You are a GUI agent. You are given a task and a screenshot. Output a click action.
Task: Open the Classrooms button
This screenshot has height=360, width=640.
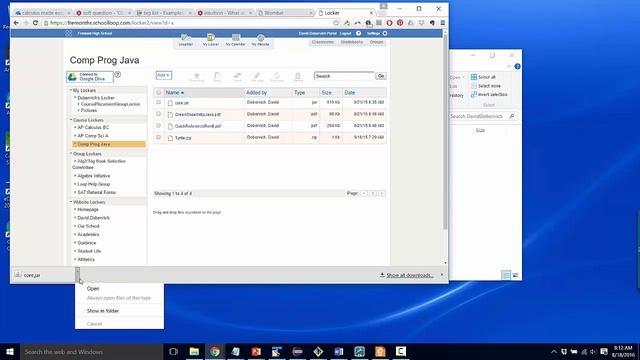click(x=322, y=42)
